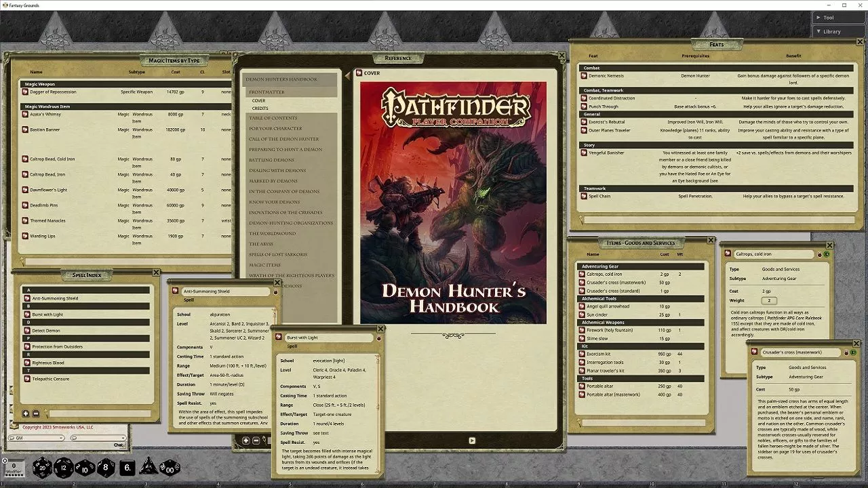Toggle lock on Anti-Summoning Shield spell
The image size is (868, 488).
click(x=276, y=291)
